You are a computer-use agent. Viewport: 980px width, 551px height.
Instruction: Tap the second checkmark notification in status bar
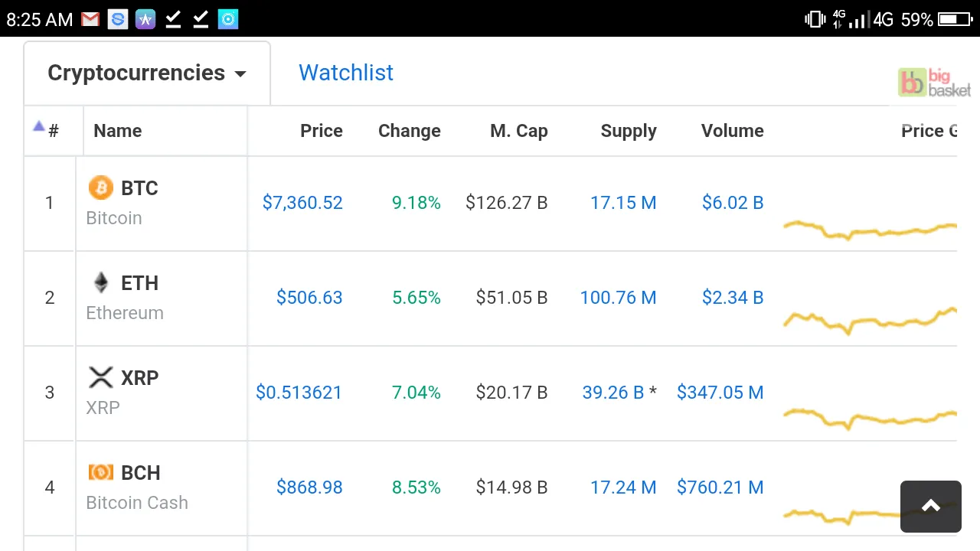point(201,19)
